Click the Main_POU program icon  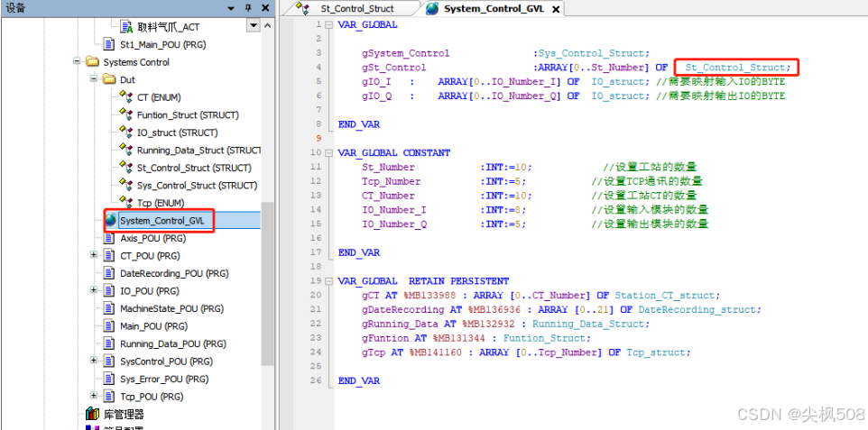(110, 326)
